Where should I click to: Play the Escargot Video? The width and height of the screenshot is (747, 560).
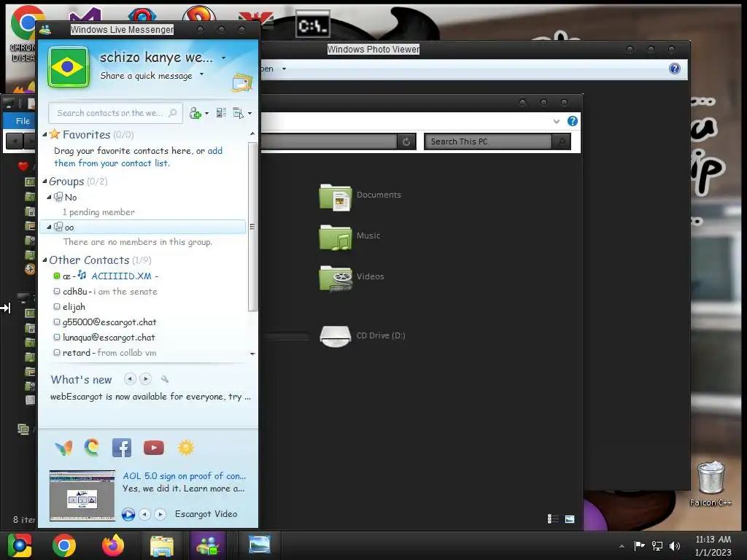(x=128, y=514)
